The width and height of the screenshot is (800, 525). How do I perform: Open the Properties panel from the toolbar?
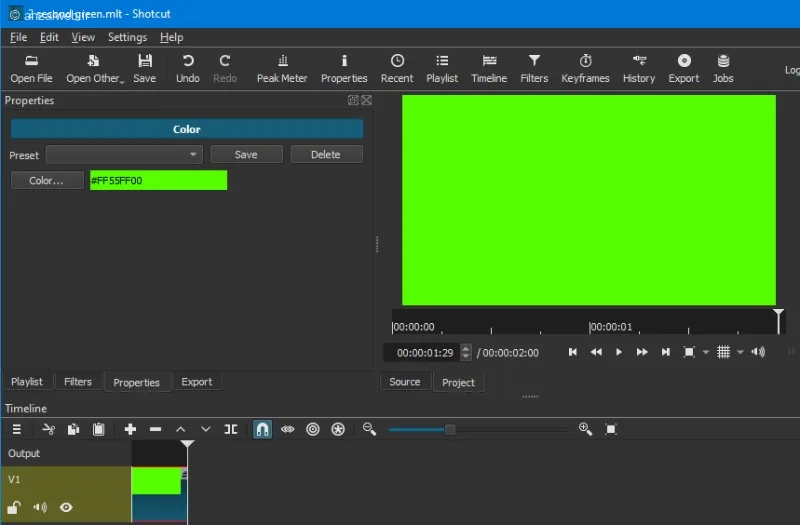click(344, 69)
